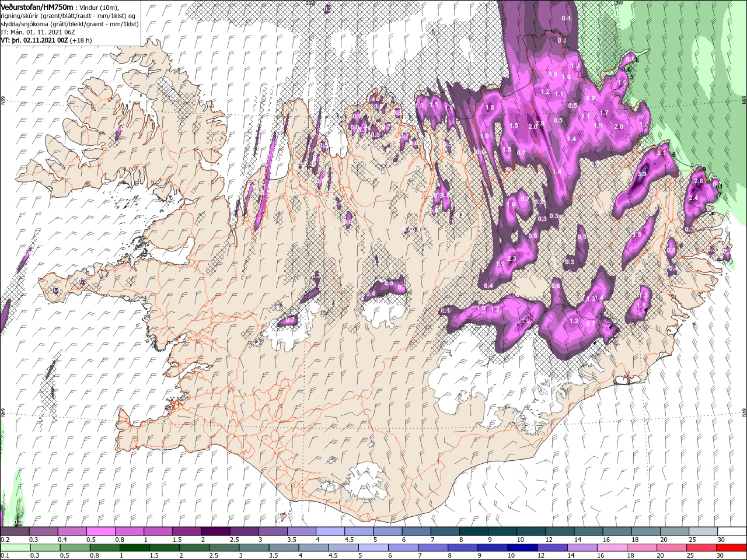Click the 3.9 snowfall value on the map
The height and width of the screenshot is (560, 747).
tap(643, 174)
